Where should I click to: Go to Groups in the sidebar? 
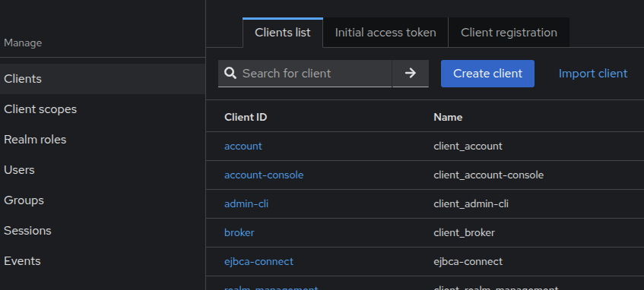pos(103,200)
